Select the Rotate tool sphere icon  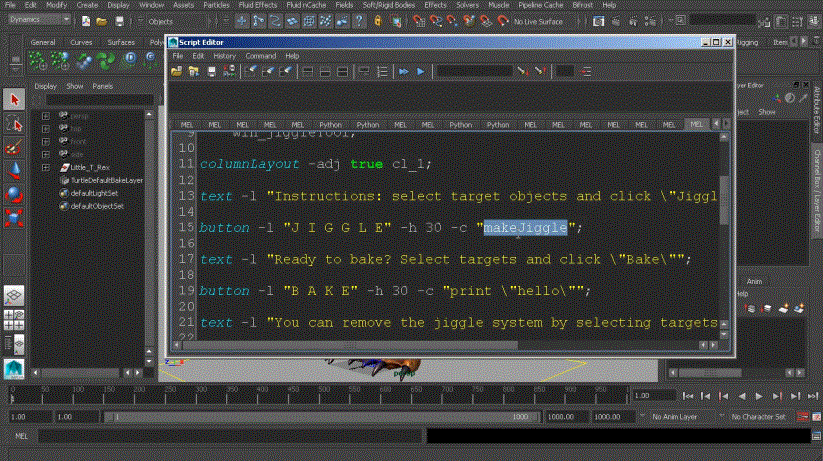point(14,195)
